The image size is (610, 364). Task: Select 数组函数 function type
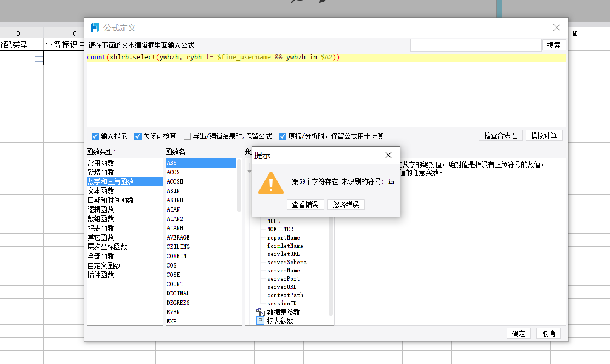coord(125,219)
